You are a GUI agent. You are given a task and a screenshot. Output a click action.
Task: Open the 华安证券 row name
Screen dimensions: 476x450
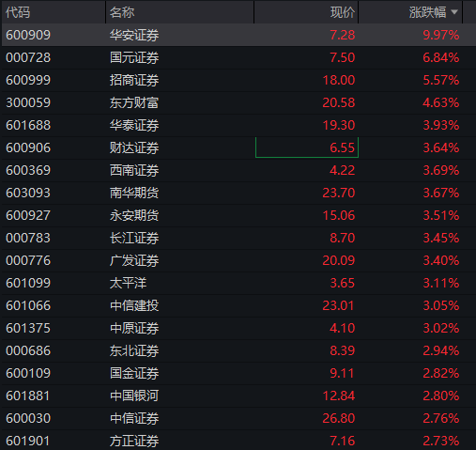(x=134, y=35)
